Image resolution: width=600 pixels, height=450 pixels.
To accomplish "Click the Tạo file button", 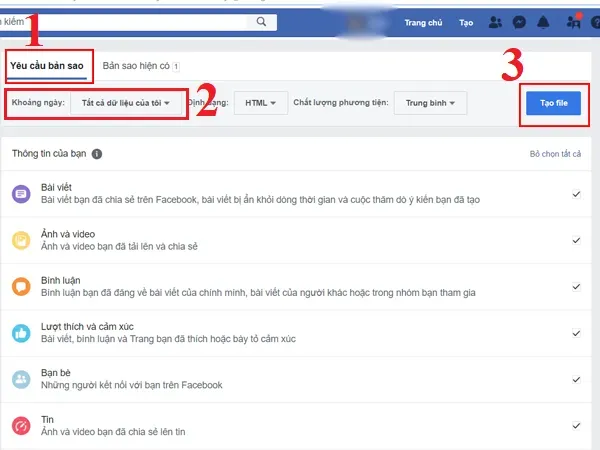I will pyautogui.click(x=553, y=103).
